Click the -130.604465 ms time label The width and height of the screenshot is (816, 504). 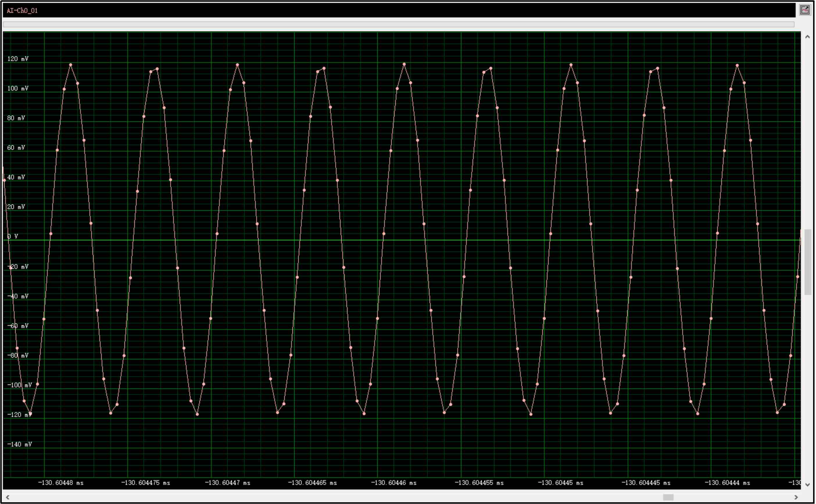point(312,483)
